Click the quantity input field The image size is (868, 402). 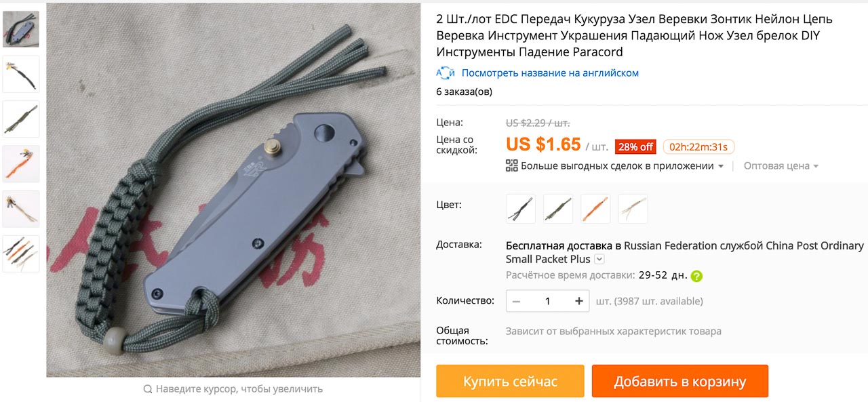(548, 301)
